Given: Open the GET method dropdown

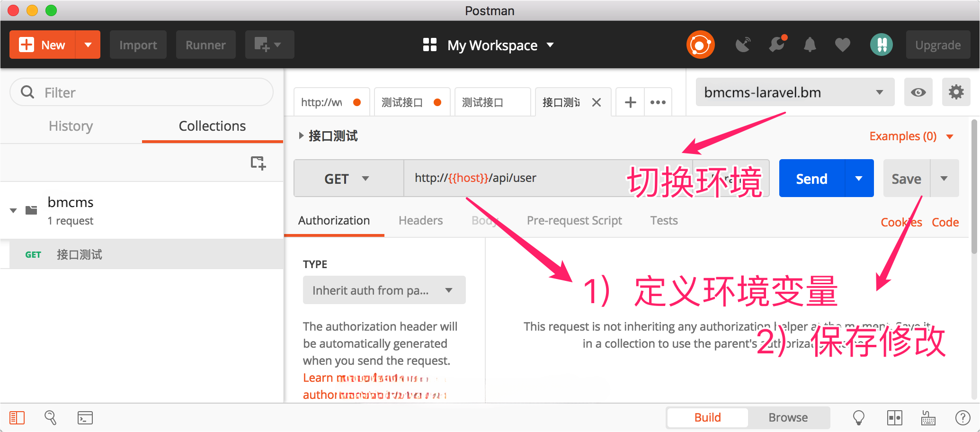Looking at the screenshot, I should click(x=348, y=179).
